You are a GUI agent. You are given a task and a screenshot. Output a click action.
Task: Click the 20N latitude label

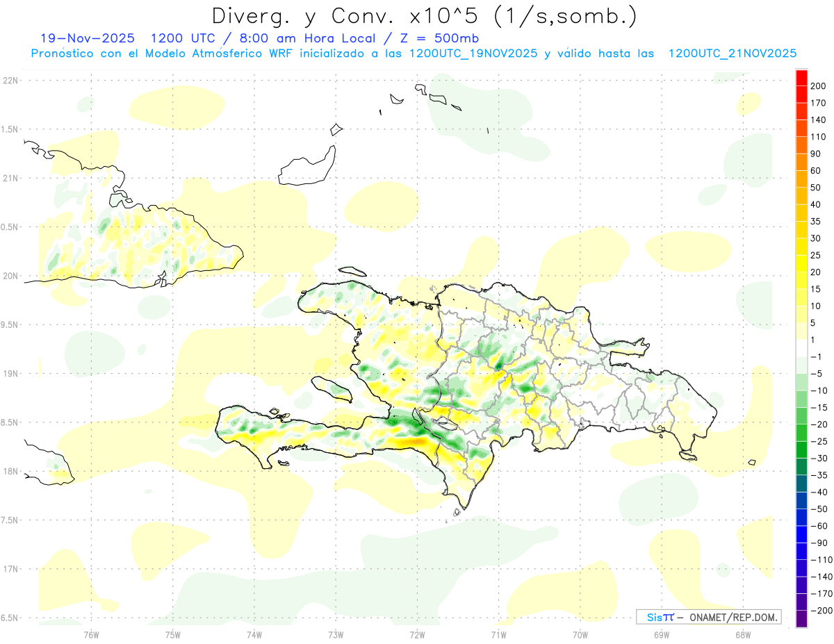[x=10, y=276]
